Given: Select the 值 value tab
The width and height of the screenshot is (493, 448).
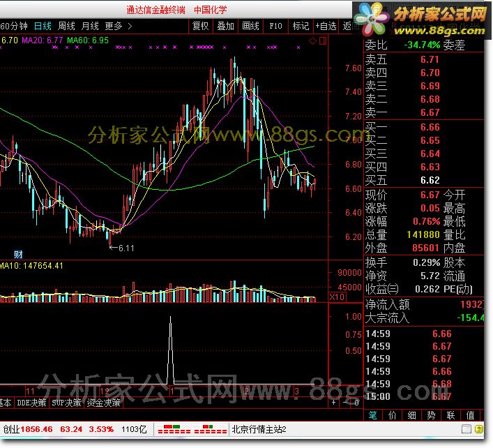Looking at the screenshot, I should click(x=471, y=415).
